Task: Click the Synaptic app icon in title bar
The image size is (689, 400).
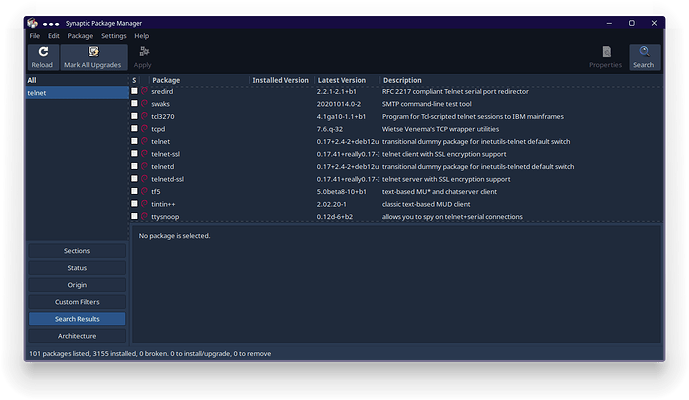Action: tap(34, 22)
